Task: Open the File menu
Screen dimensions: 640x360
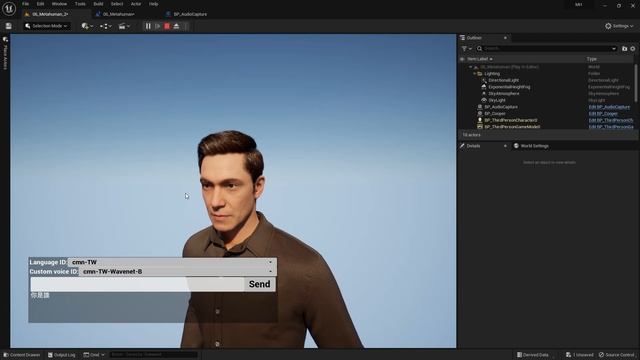Action: [25, 4]
